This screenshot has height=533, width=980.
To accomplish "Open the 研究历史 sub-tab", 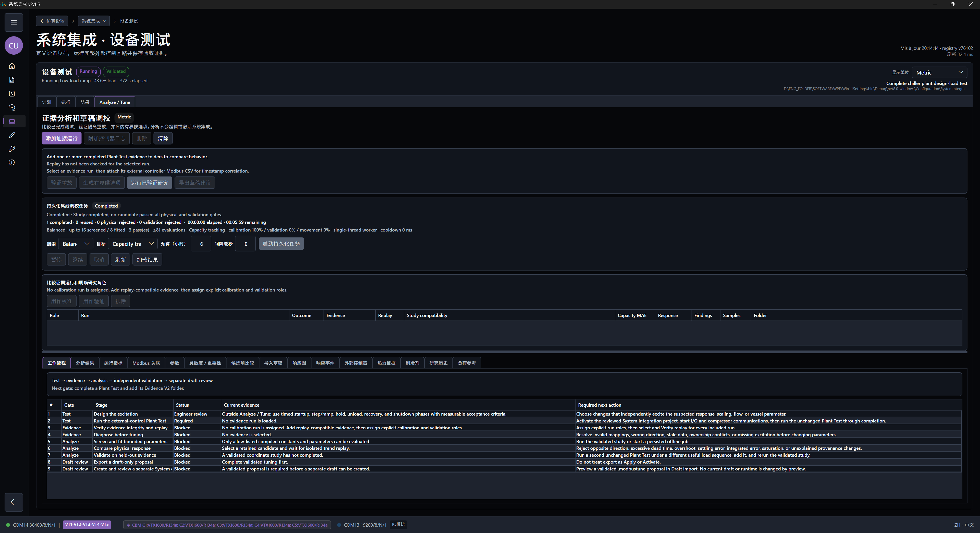I will 438,363.
